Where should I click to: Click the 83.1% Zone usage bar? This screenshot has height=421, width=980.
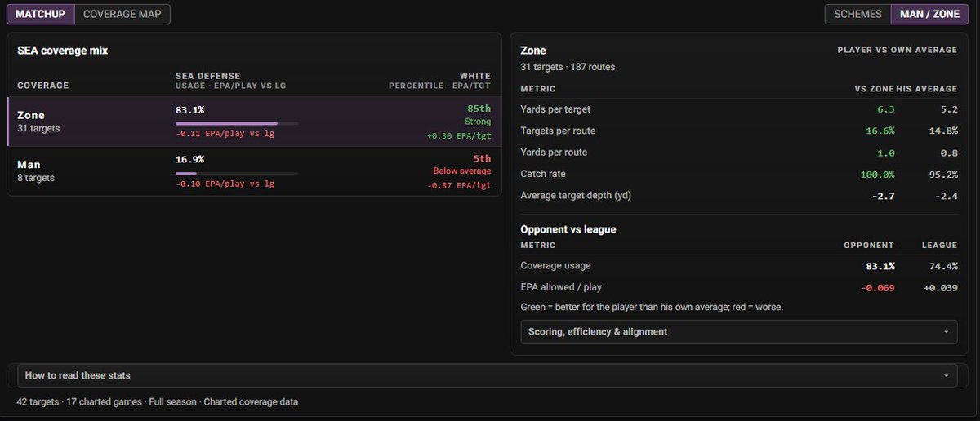pyautogui.click(x=236, y=123)
